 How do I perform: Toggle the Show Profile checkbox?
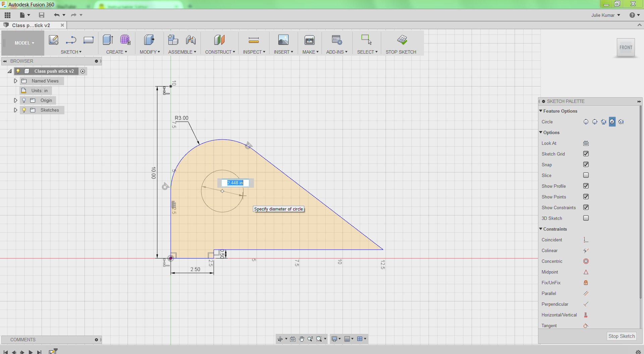[x=586, y=186]
